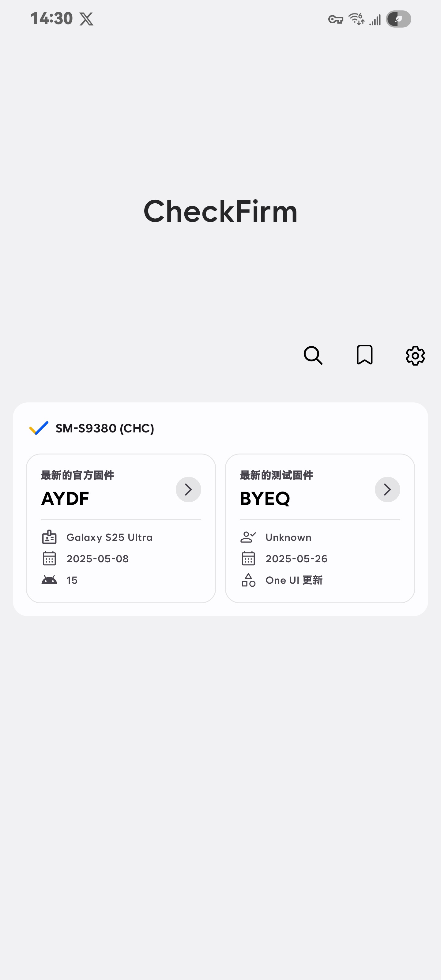This screenshot has height=980, width=441.
Task: Tap the Galaxy S25 Ultra device icon
Action: pyautogui.click(x=49, y=537)
